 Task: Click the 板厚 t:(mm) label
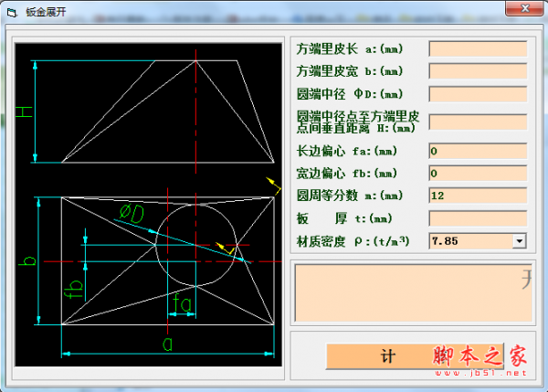click(344, 218)
